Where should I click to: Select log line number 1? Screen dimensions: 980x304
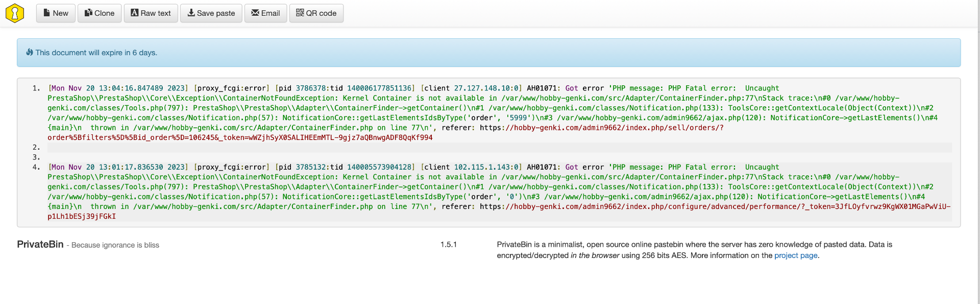click(x=36, y=88)
